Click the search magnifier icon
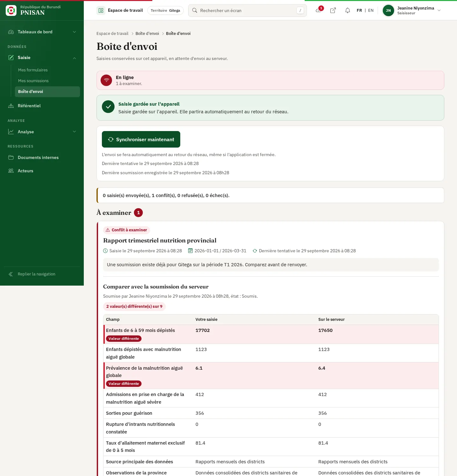 click(195, 10)
